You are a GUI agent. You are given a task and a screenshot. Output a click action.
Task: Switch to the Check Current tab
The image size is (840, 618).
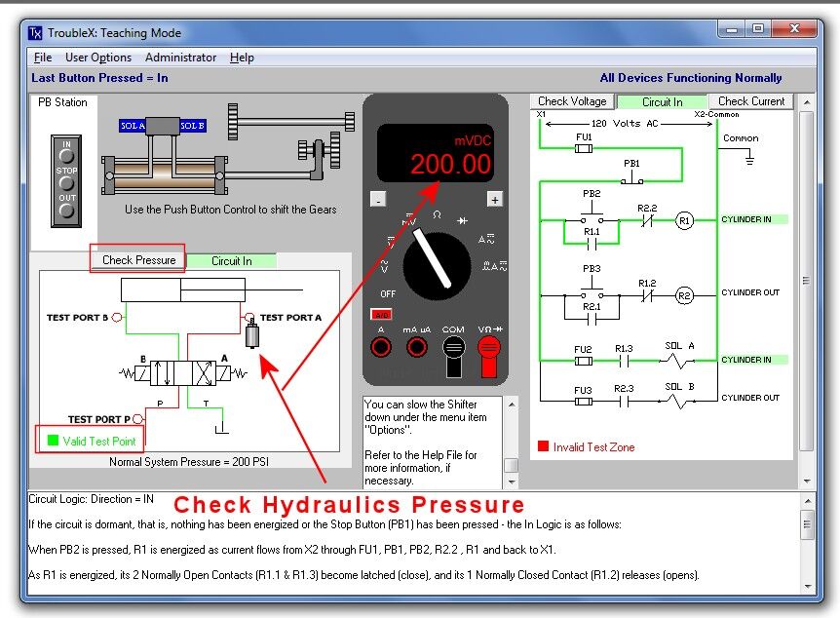(751, 101)
